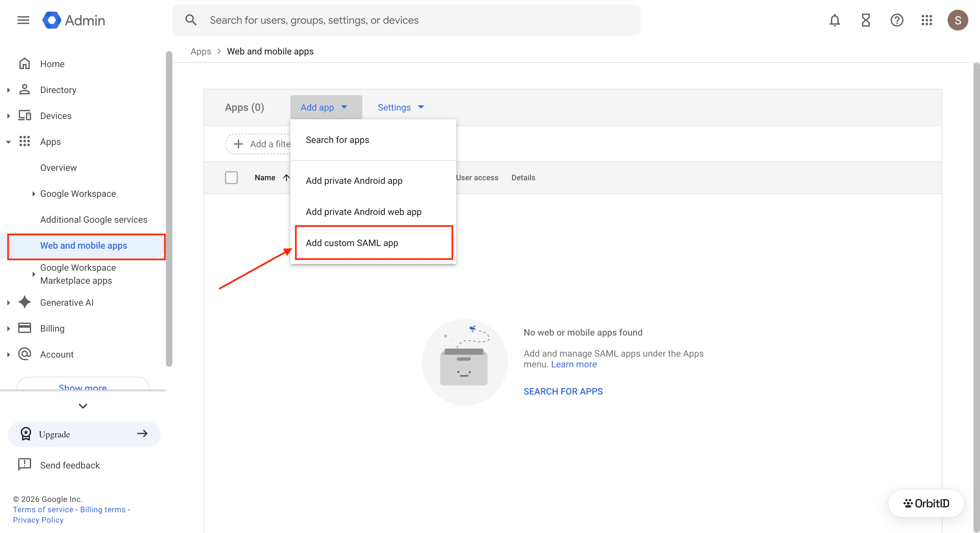Screen dimensions: 980x533
Task: Click the search magnifier icon
Action: click(x=191, y=20)
